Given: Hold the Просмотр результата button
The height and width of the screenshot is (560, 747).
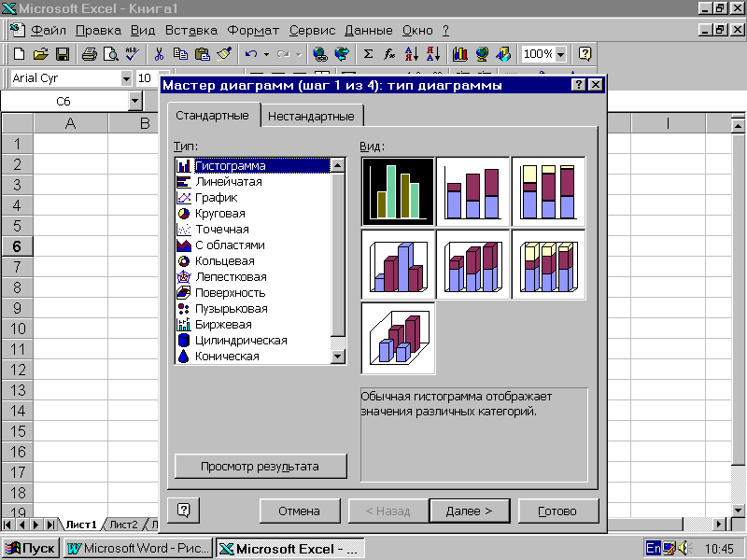Looking at the screenshot, I should pos(261,466).
